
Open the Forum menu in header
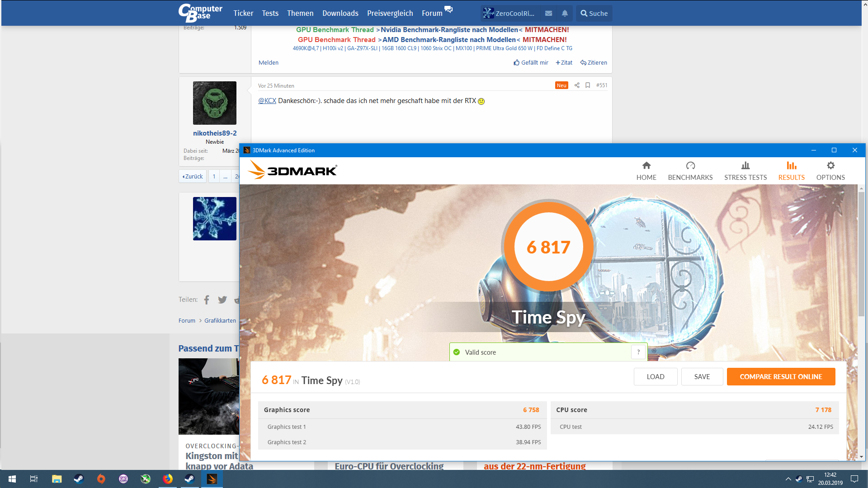pos(432,14)
